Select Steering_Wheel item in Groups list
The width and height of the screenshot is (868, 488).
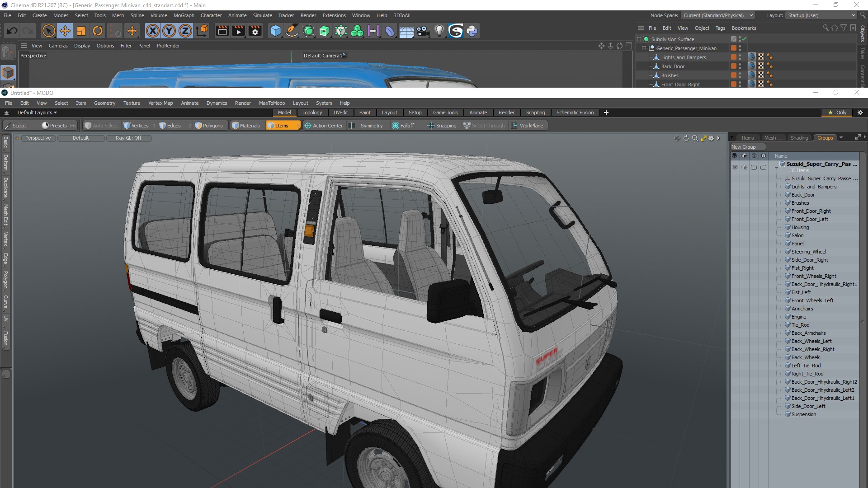point(808,252)
